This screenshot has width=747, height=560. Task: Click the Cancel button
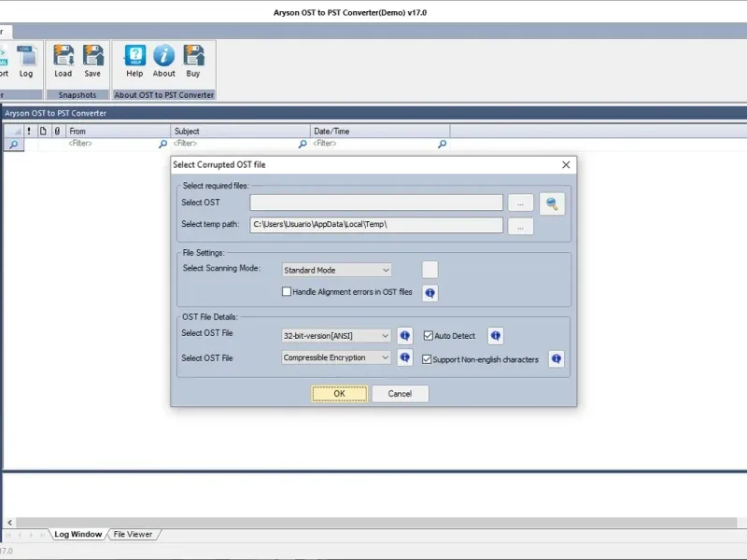tap(400, 394)
